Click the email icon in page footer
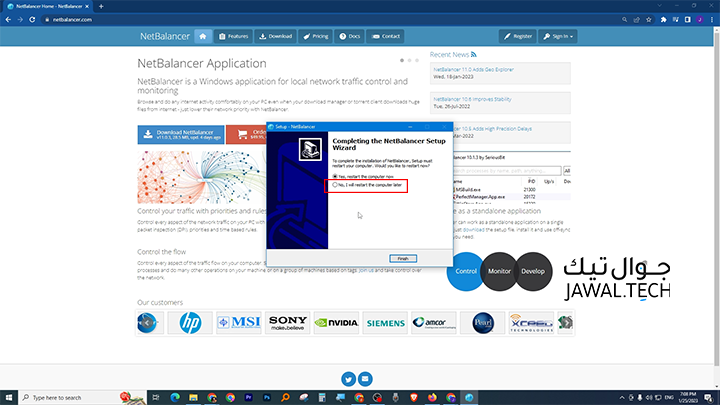 click(x=365, y=379)
